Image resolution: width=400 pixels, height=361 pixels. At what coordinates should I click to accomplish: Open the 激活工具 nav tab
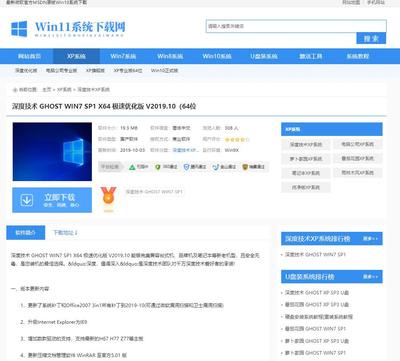point(311,56)
